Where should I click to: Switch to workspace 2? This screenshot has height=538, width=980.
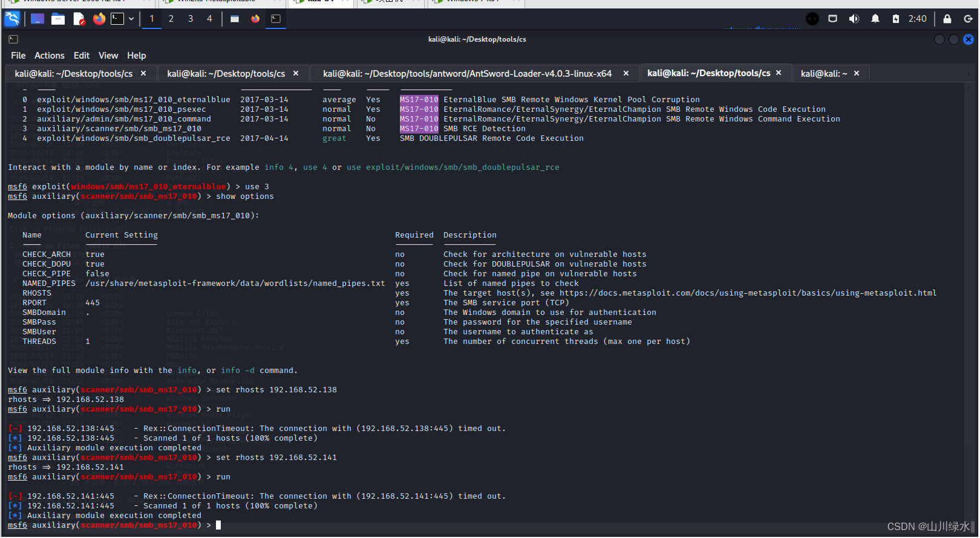point(171,19)
